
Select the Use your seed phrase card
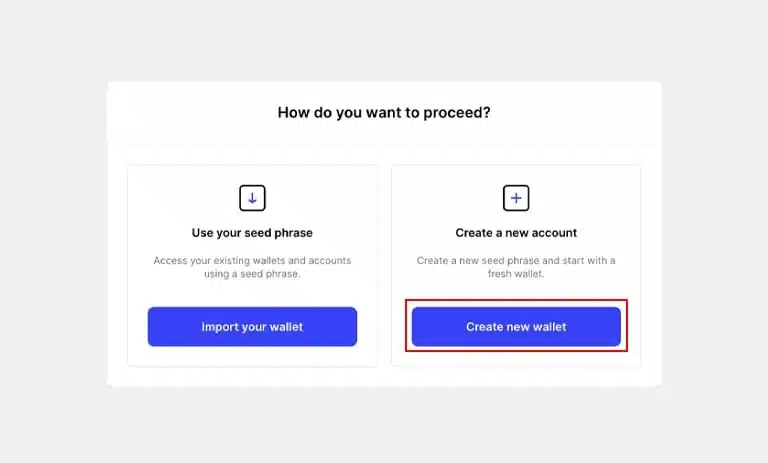(252, 266)
